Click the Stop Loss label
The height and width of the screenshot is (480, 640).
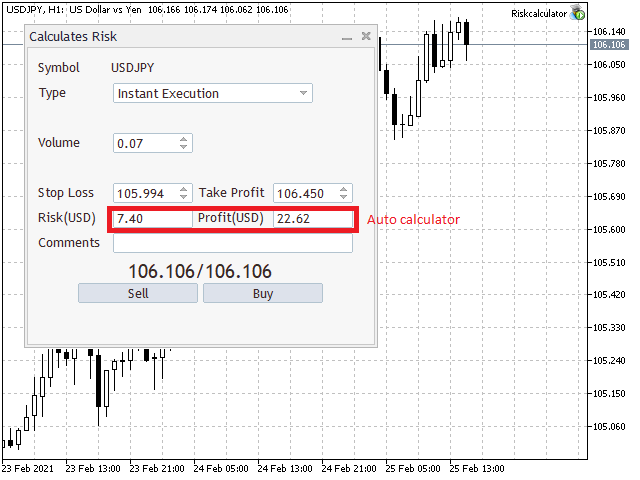[66, 193]
